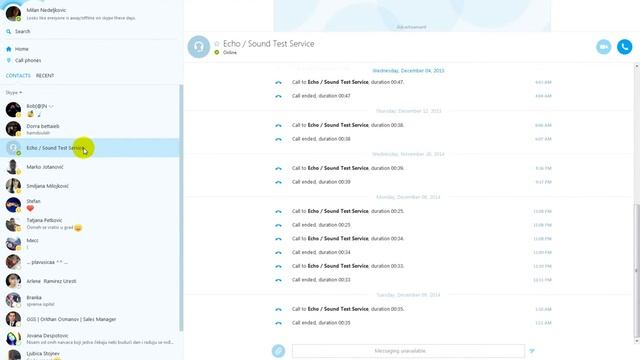Click the Home house icon
Image resolution: width=640 pixels, height=360 pixels.
point(9,49)
